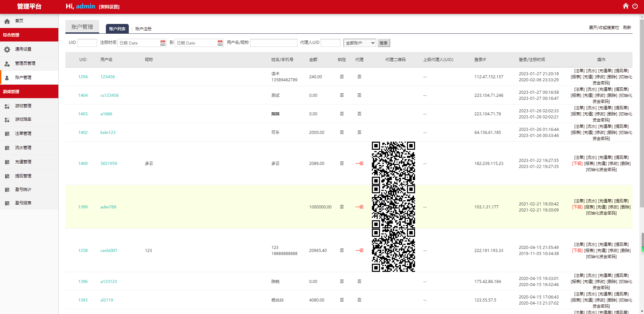Click the 账户管理 person icon

[x=7, y=78]
